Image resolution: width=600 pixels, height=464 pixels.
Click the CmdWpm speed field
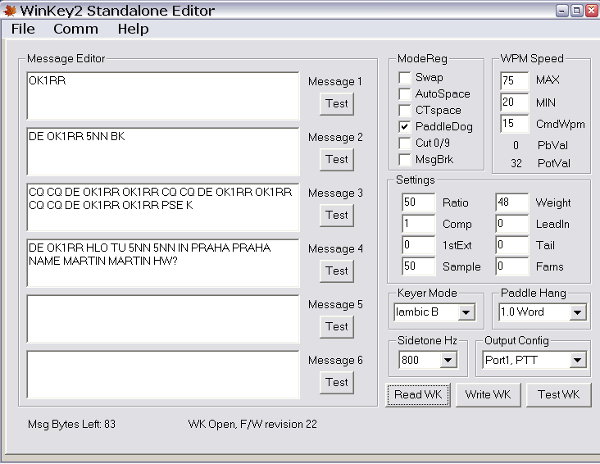pos(514,124)
